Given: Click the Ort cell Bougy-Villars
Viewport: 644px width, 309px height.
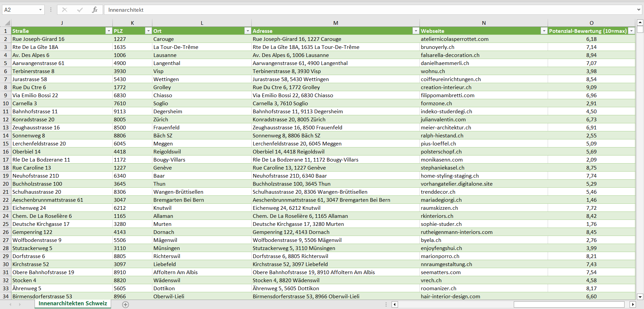Looking at the screenshot, I should [x=202, y=160].
